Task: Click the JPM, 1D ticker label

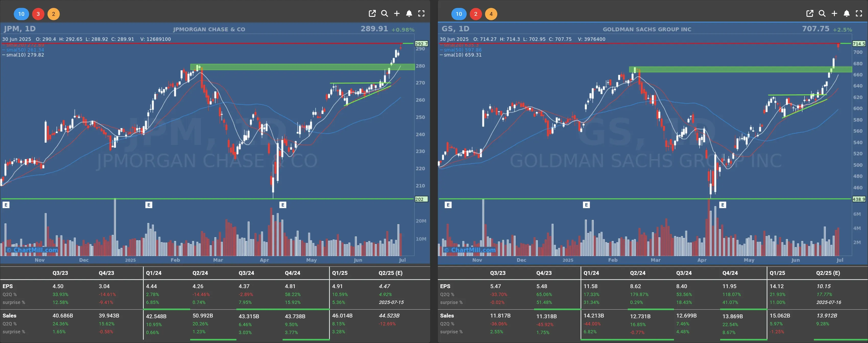Action: [x=20, y=29]
